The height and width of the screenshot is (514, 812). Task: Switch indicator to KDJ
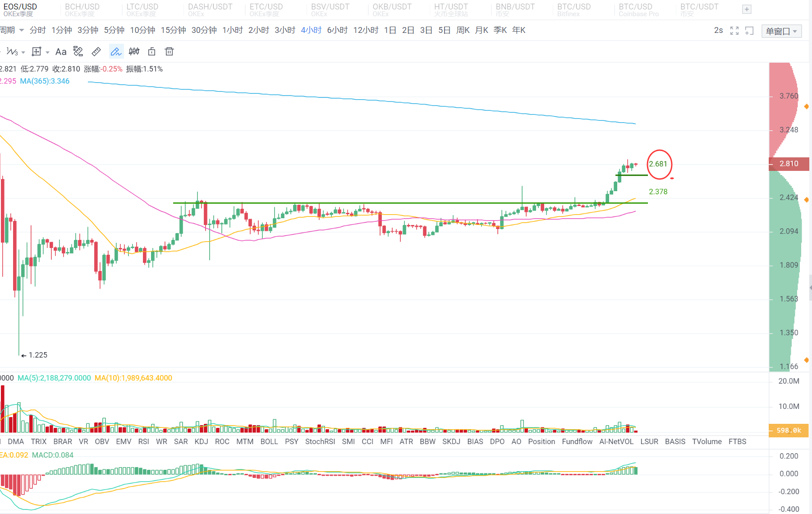pos(202,442)
